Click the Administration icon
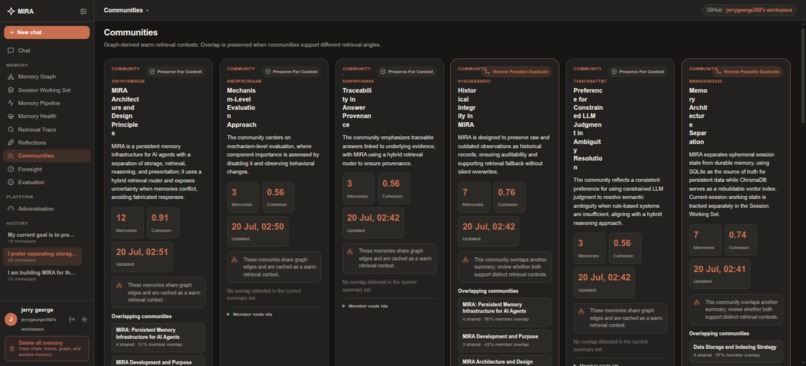Screen dimensions: 806x366 tap(11, 209)
